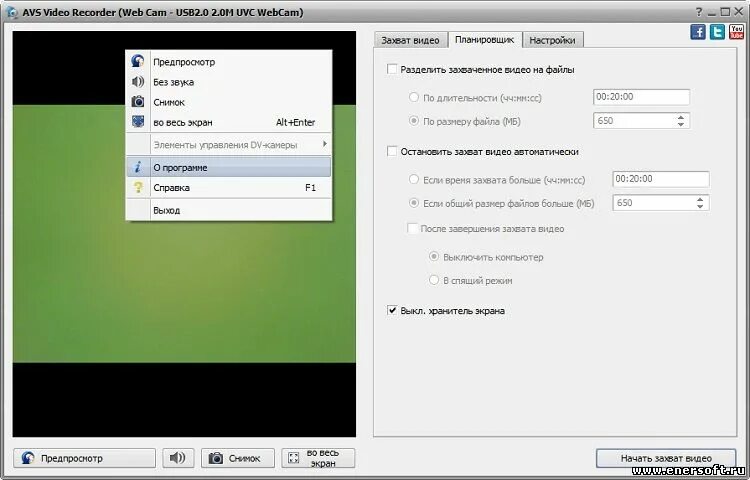
Task: Click the AVS app icon in title bar
Action: pos(11,12)
